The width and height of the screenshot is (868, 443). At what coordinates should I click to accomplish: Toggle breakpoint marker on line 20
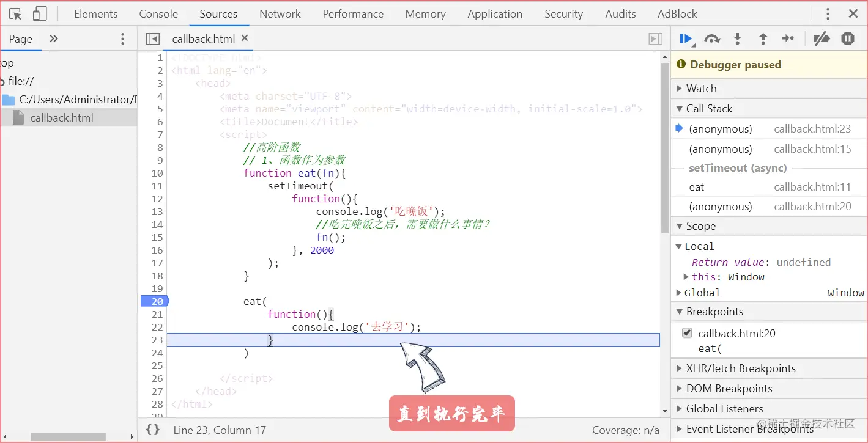pyautogui.click(x=154, y=301)
